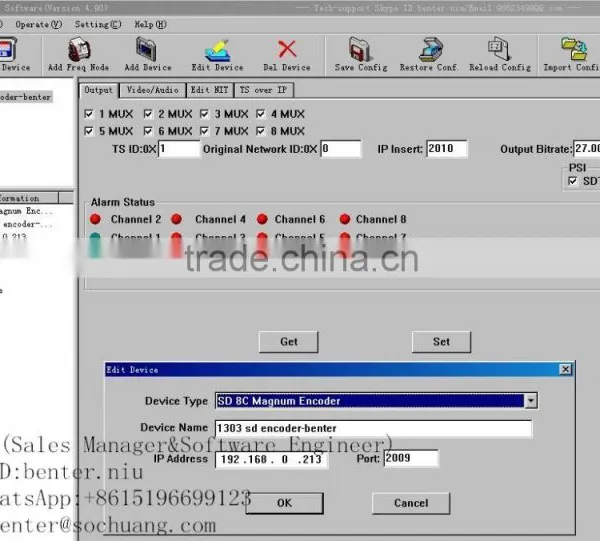600x541 pixels.
Task: Expand the Device Type dropdown arrow
Action: pos(531,401)
